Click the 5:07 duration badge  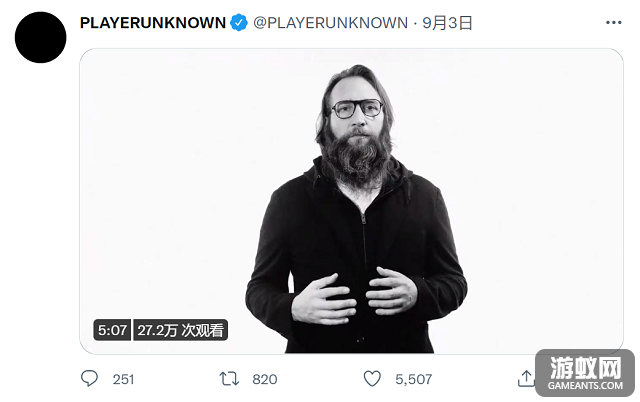point(112,330)
